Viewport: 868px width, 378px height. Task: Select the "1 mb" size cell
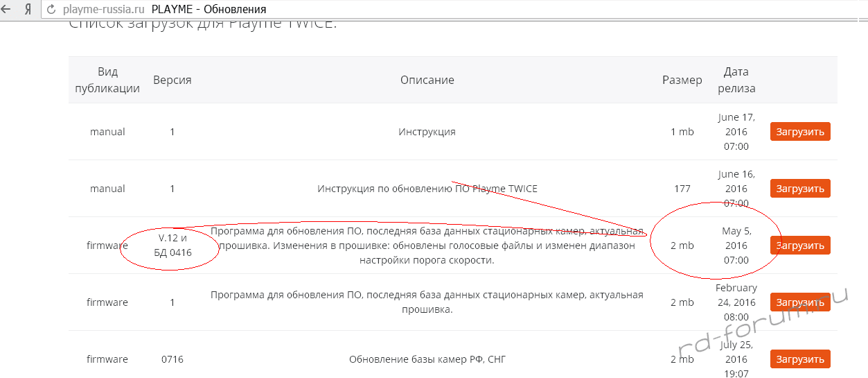pyautogui.click(x=682, y=132)
